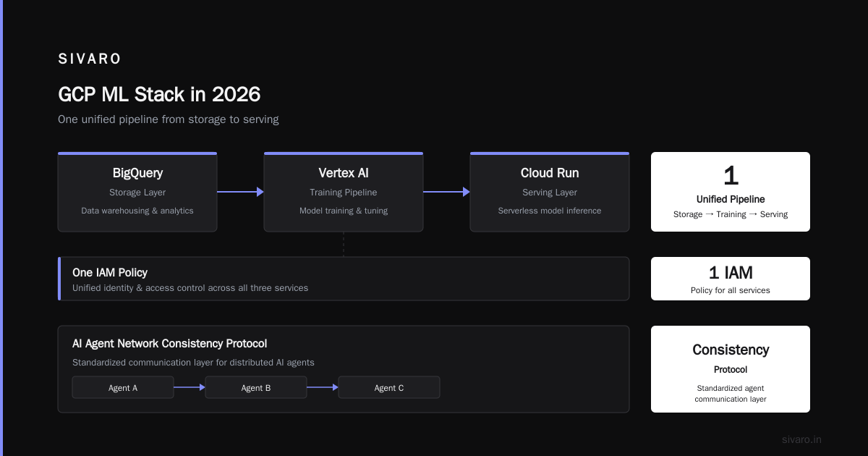Click "Standardized agent communication layer" caption
868x456 pixels.
[731, 394]
